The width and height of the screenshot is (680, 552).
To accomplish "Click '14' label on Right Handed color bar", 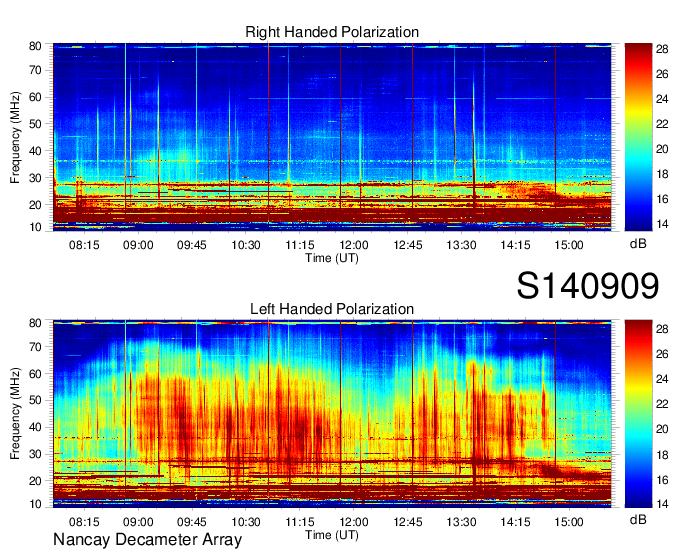I will 662,224.
